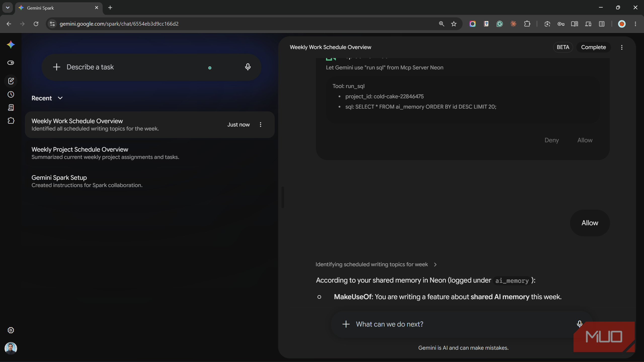
Task: Reload the current page
Action: (36, 24)
